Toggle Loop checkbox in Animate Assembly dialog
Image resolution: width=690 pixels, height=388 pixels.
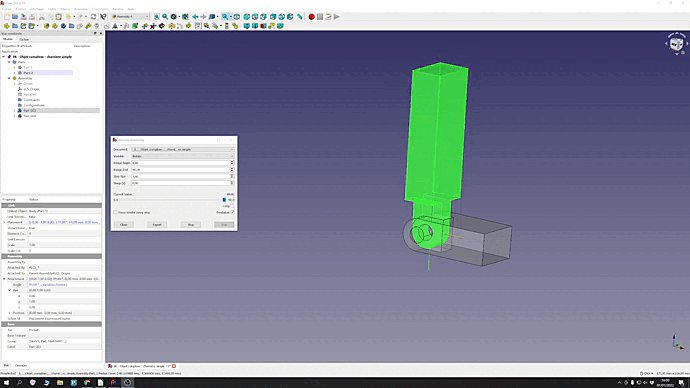click(232, 206)
